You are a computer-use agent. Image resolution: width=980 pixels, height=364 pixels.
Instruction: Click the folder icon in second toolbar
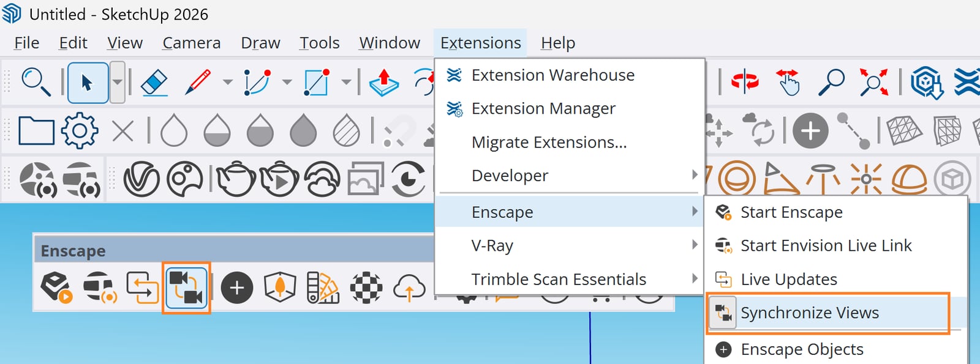(36, 130)
